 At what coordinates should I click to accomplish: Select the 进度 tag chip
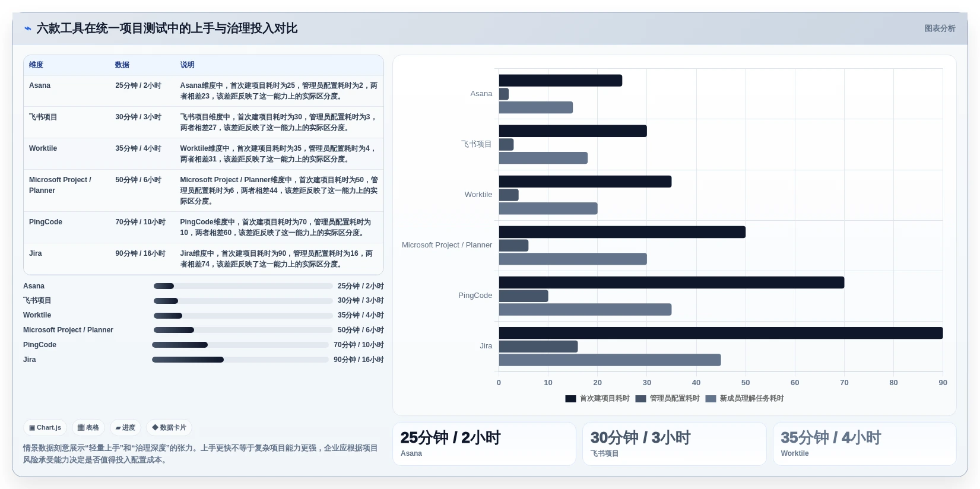click(125, 427)
